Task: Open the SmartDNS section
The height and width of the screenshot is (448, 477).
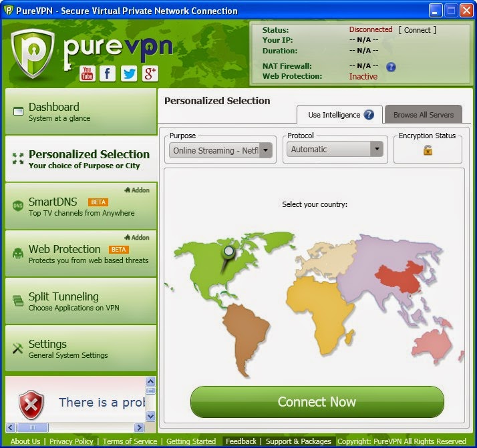Action: pyautogui.click(x=81, y=206)
